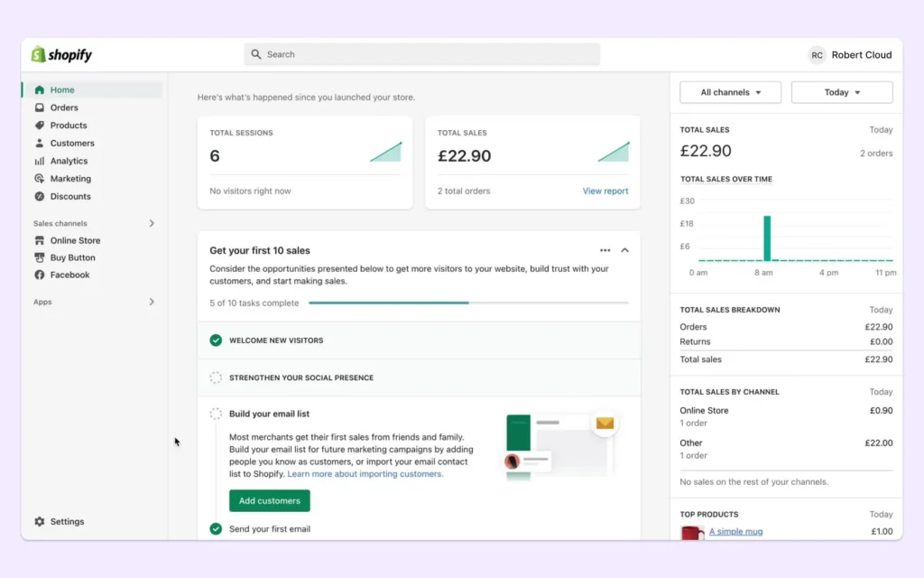Open the A simple mug product link
The width and height of the screenshot is (924, 578).
click(x=735, y=531)
